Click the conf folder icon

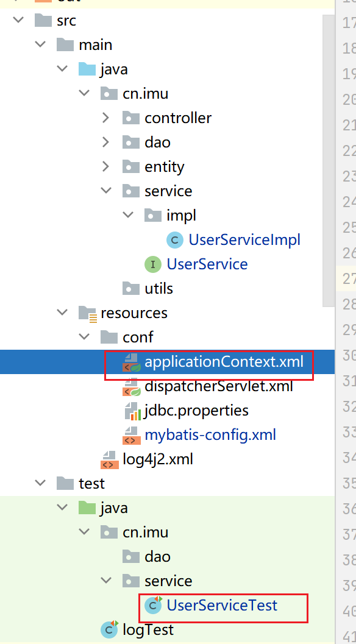(109, 337)
